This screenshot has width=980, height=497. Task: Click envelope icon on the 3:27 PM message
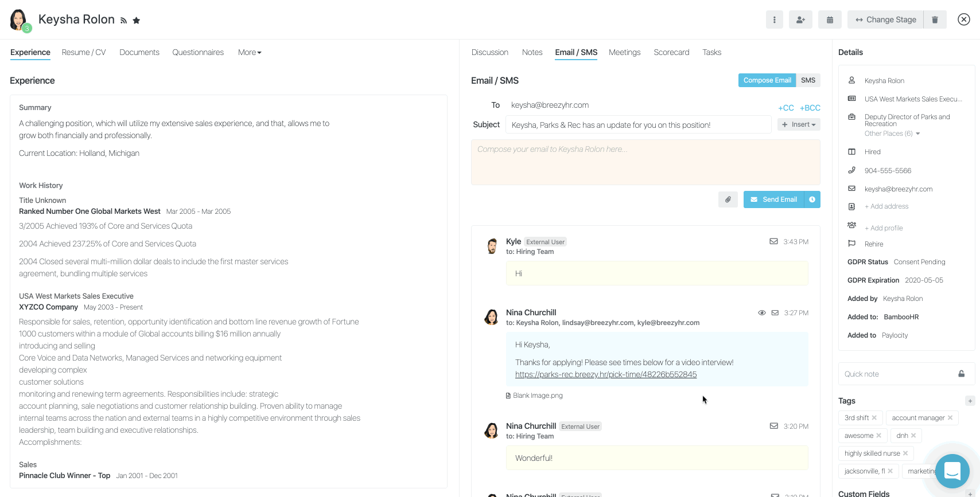point(775,313)
